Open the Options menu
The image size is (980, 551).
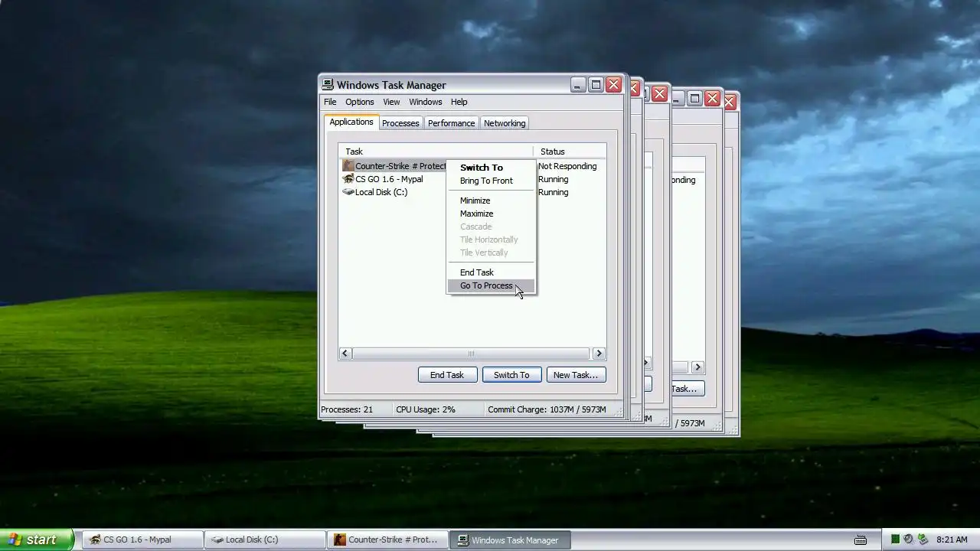coord(359,102)
